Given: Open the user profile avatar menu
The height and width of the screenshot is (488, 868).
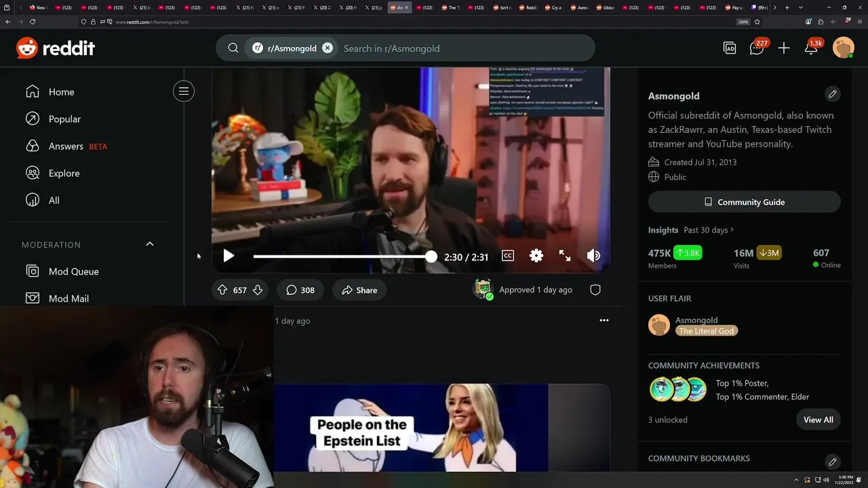Looking at the screenshot, I should 844,48.
